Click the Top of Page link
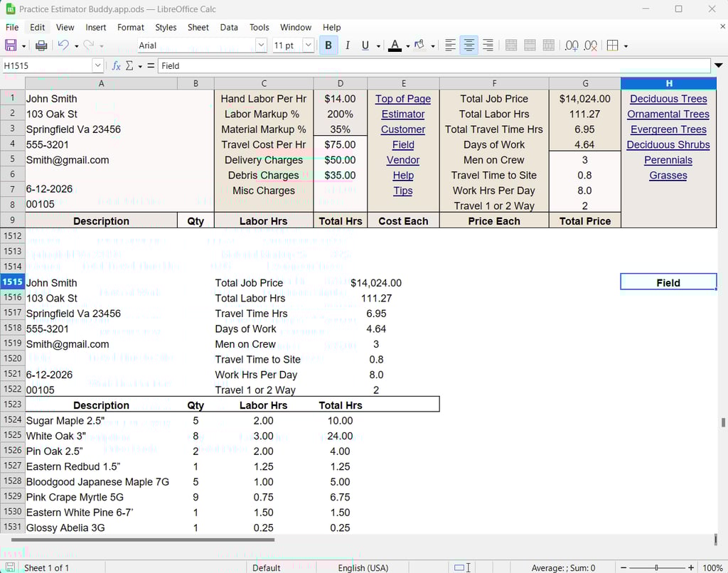The image size is (728, 573). [403, 99]
